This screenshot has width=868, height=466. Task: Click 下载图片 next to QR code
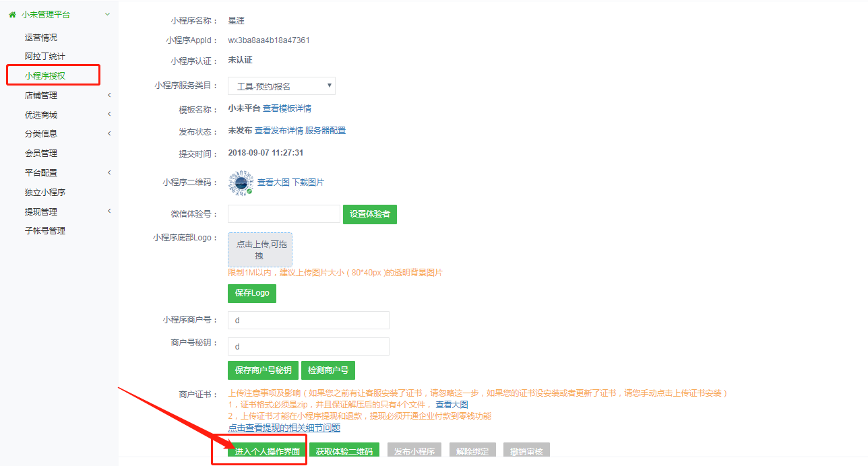tap(308, 182)
